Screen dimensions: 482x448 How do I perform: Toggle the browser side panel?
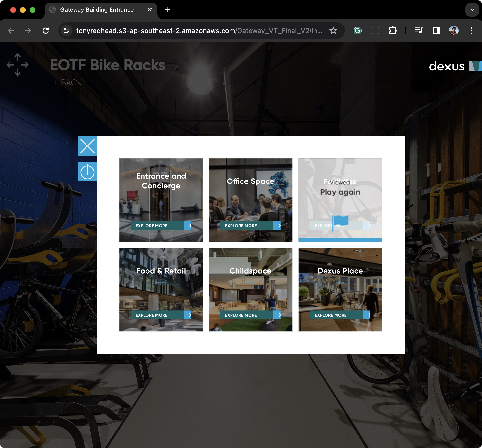[x=436, y=31]
